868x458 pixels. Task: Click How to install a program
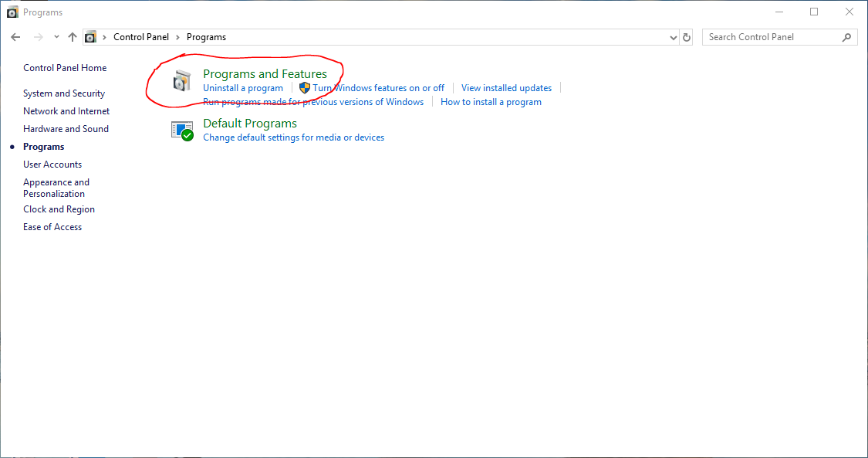click(491, 102)
